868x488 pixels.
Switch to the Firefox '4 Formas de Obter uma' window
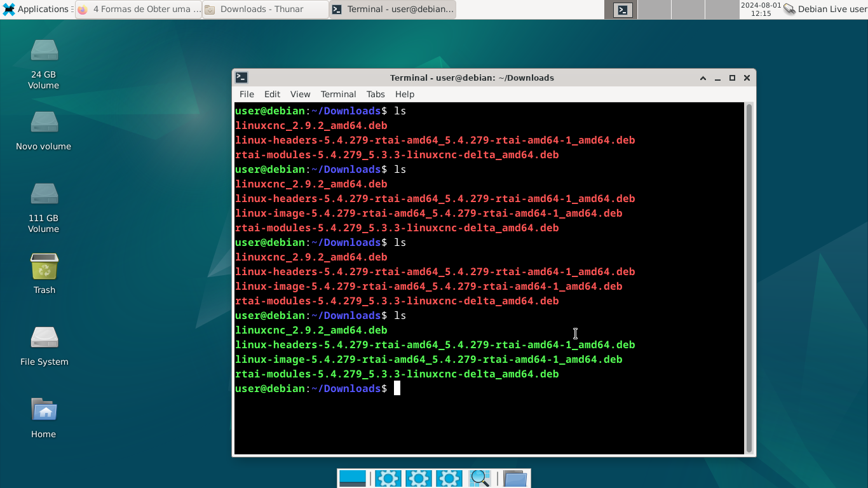pyautogui.click(x=139, y=9)
